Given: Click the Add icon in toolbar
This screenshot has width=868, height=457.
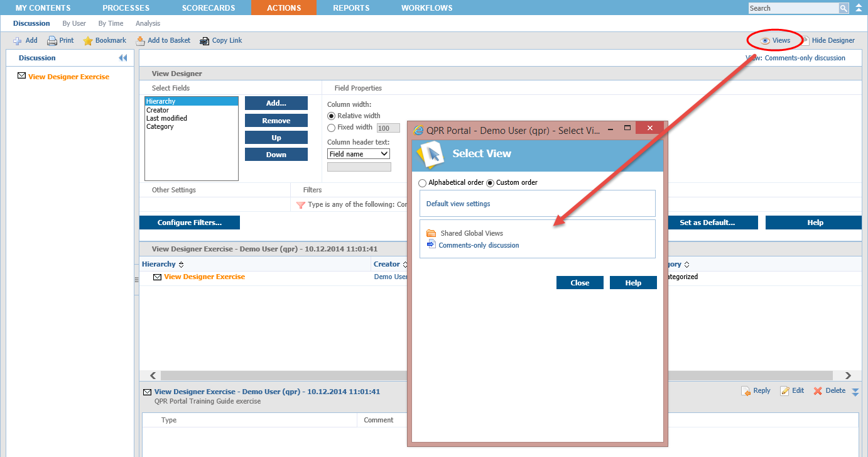Looking at the screenshot, I should coord(18,41).
